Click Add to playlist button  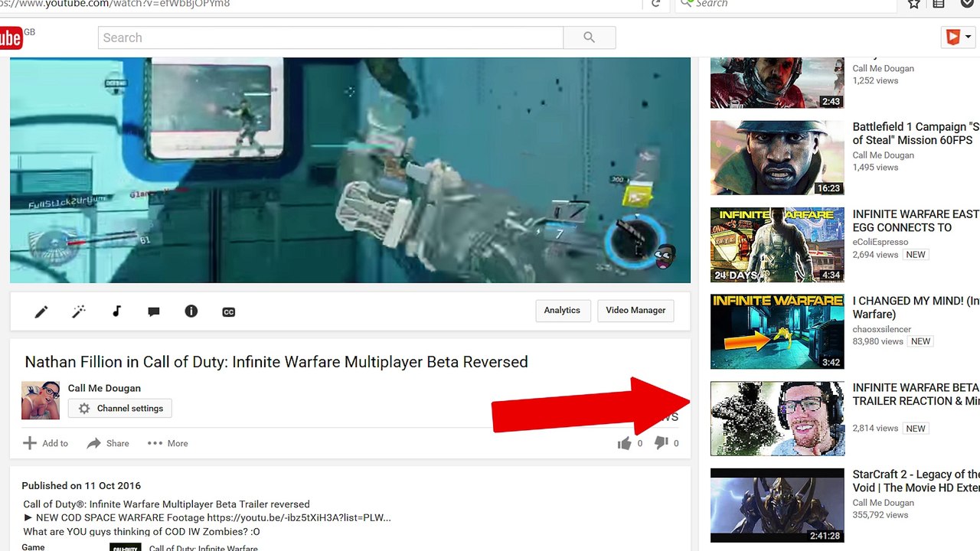point(45,443)
